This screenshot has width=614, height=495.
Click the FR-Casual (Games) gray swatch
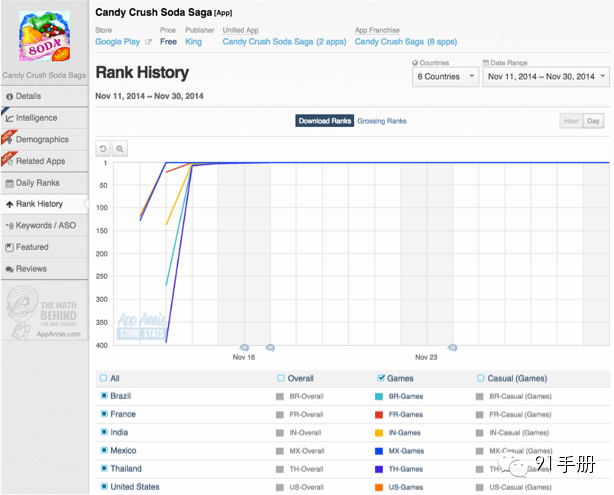pyautogui.click(x=479, y=415)
